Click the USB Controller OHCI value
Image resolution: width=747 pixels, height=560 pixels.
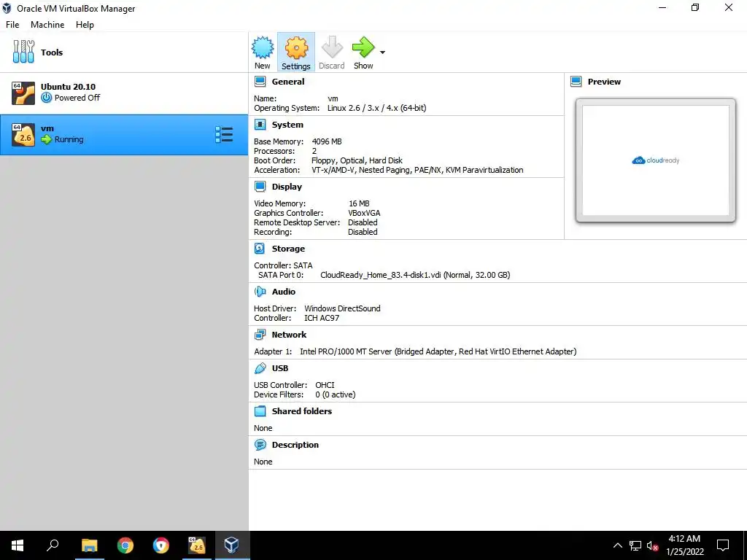[325, 385]
